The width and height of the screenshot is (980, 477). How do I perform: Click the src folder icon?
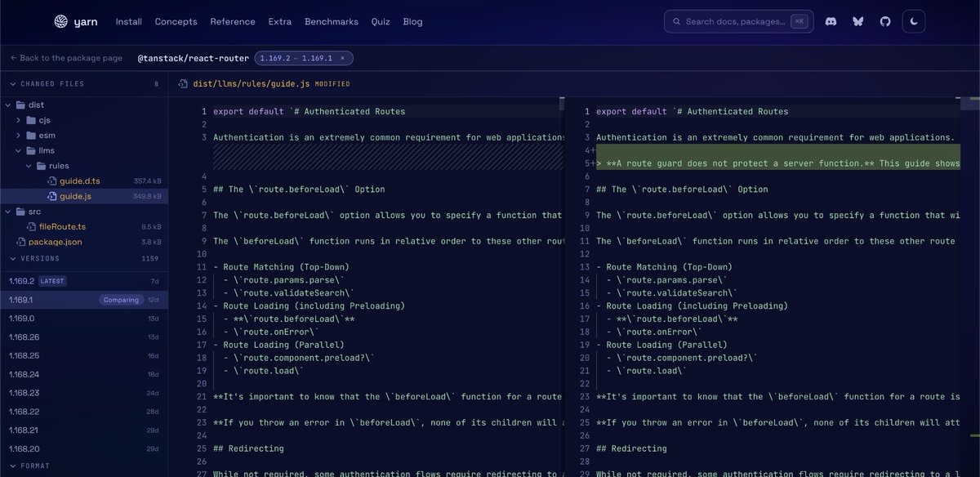coord(21,212)
